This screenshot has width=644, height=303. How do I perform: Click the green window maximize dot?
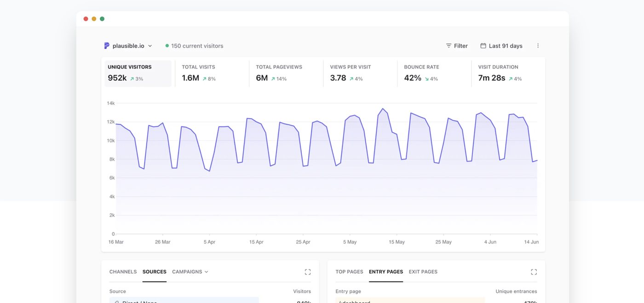point(102,19)
